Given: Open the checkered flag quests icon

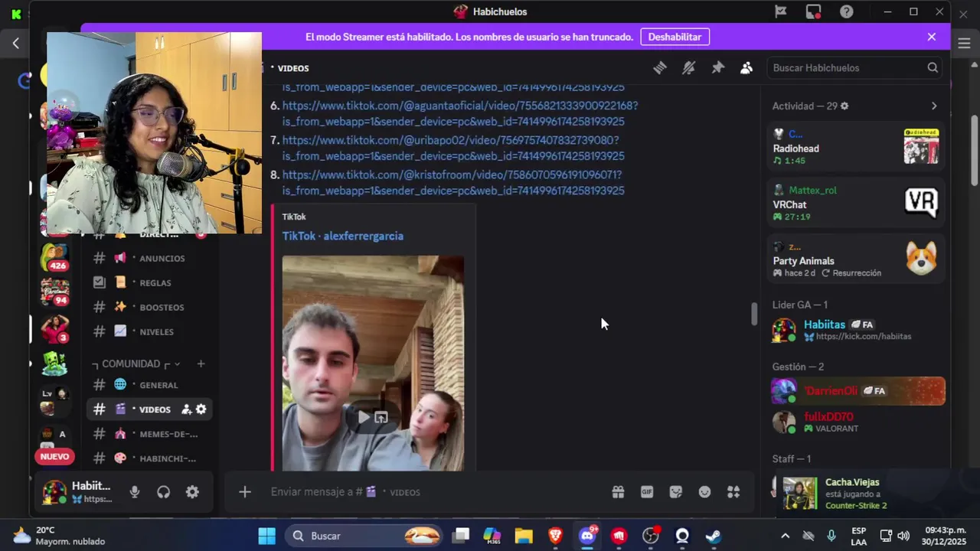Looking at the screenshot, I should click(780, 11).
